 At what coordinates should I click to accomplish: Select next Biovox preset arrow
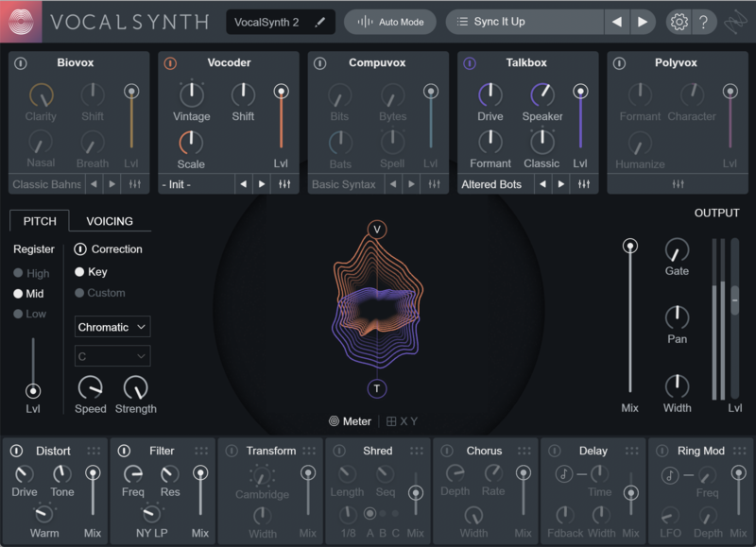tap(112, 184)
